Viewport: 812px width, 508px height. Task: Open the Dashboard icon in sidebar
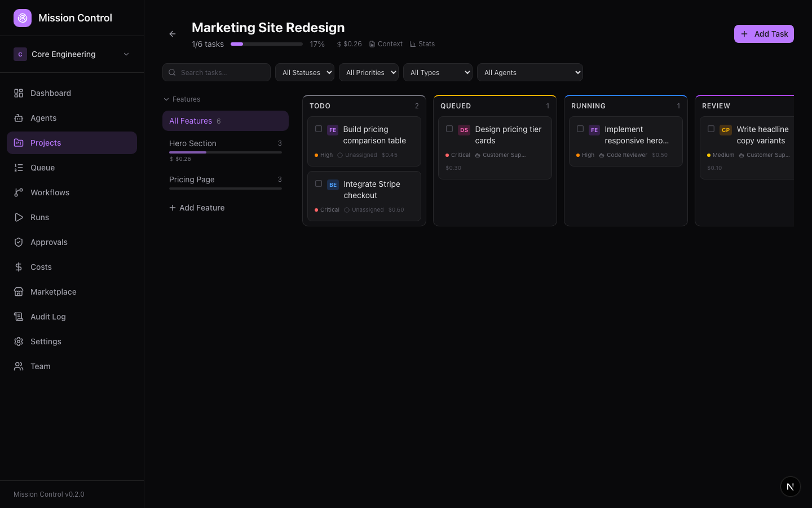[x=19, y=93]
